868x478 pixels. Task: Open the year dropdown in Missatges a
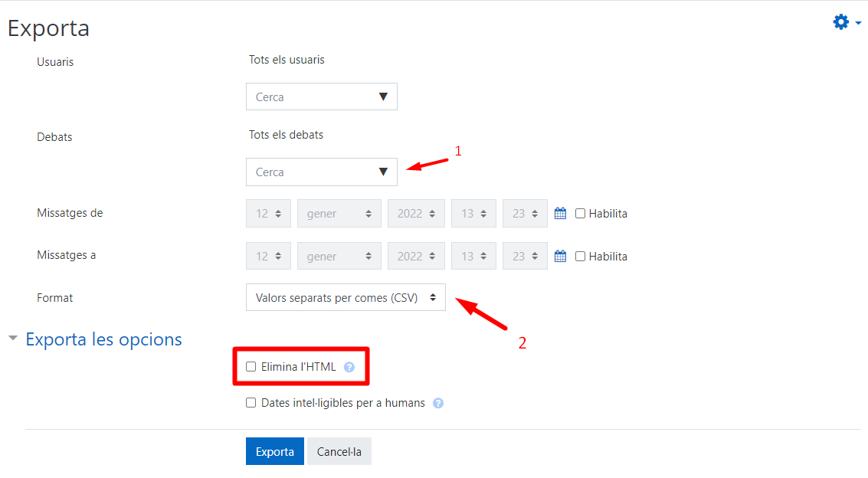pos(416,256)
